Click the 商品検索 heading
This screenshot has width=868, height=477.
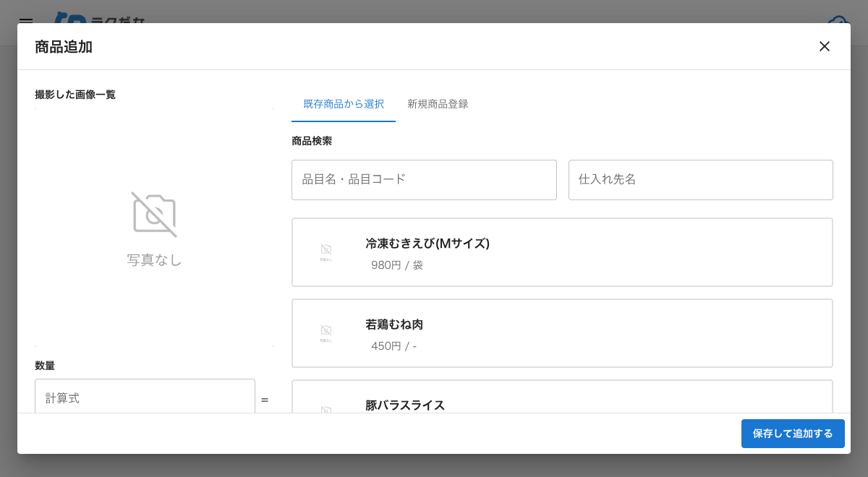point(312,141)
